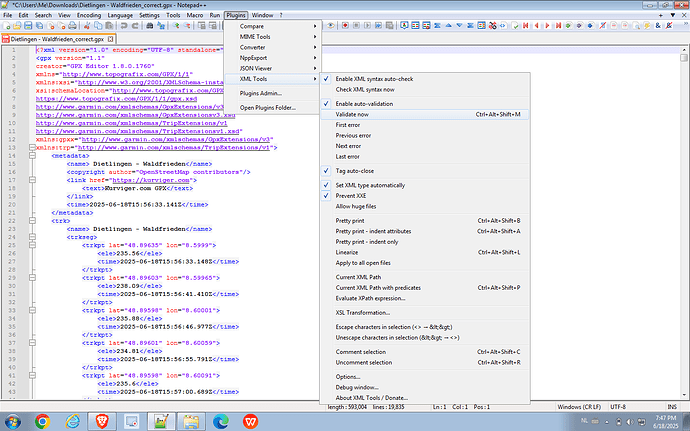
Task: Open XML Tools Options… entry
Action: click(x=425, y=377)
